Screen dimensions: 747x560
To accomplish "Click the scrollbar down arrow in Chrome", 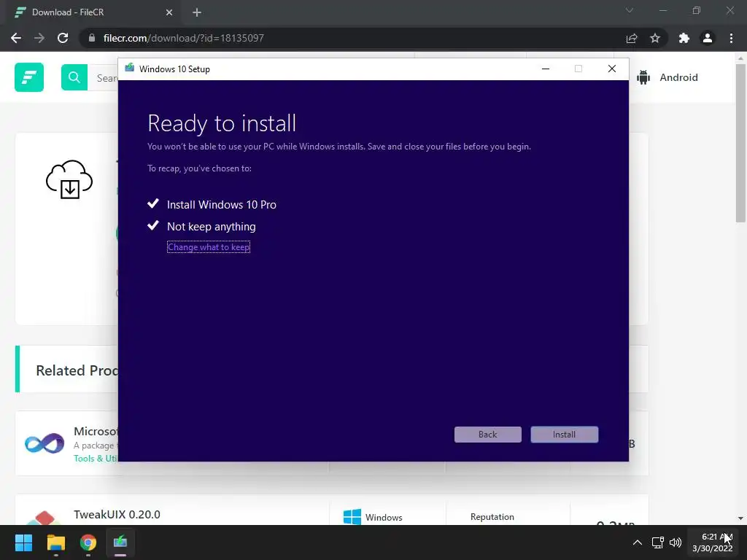I will pos(740,518).
